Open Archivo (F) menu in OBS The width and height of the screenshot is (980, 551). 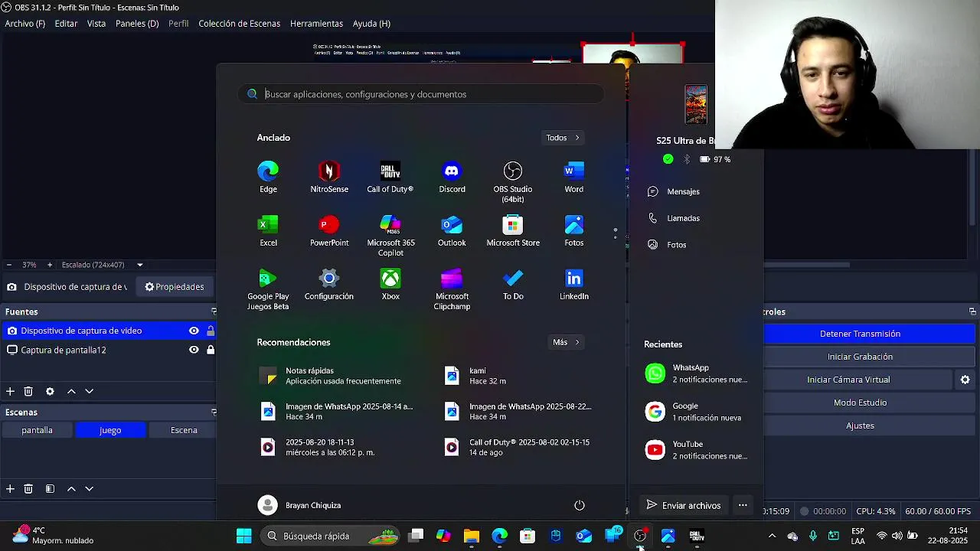pos(25,24)
